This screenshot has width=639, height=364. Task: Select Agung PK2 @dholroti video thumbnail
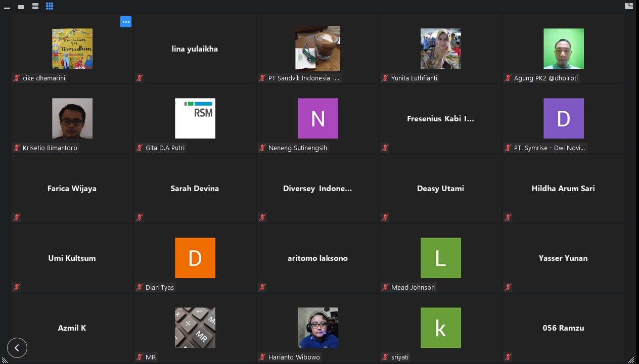coord(563,49)
